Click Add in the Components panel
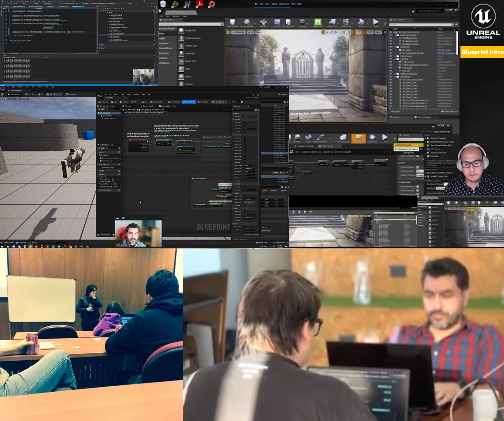This screenshot has width=504, height=421. tap(101, 109)
